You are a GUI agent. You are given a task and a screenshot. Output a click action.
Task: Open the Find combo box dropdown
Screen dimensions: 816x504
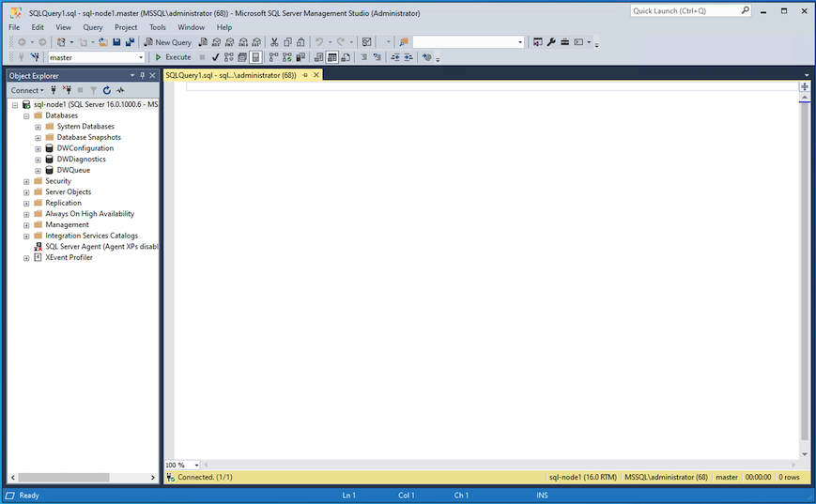[520, 42]
